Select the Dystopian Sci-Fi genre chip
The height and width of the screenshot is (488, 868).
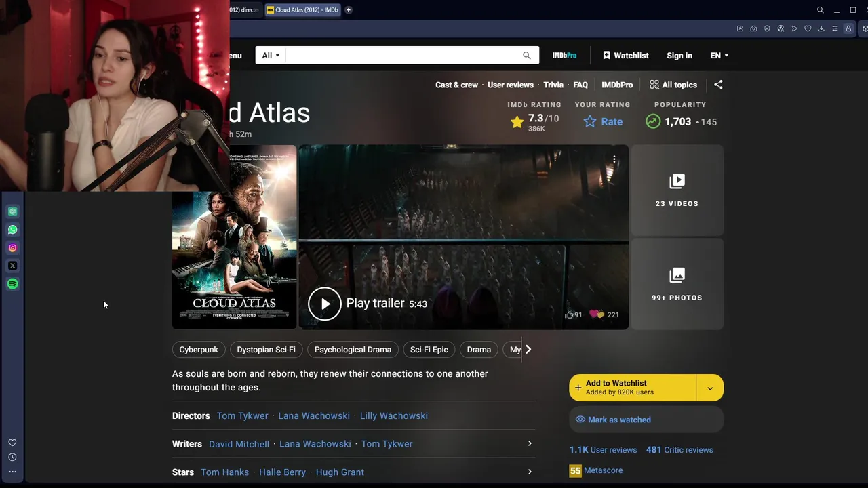(x=266, y=350)
